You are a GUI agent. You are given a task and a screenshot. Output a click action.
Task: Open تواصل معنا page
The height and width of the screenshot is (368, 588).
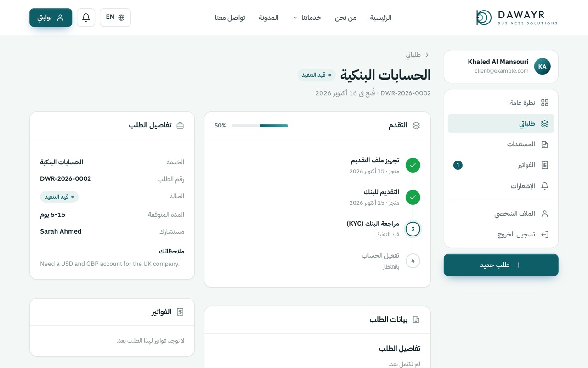click(230, 17)
